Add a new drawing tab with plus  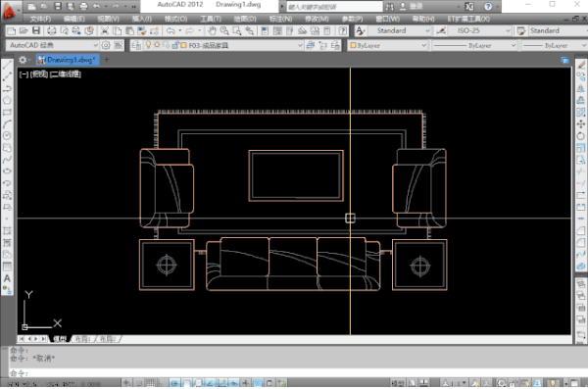(x=107, y=60)
